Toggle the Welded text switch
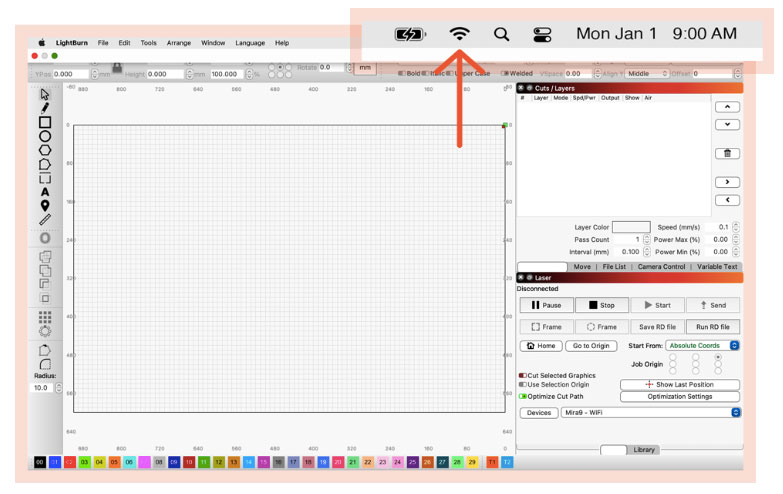Viewport: 783px width, 494px height. click(x=505, y=73)
